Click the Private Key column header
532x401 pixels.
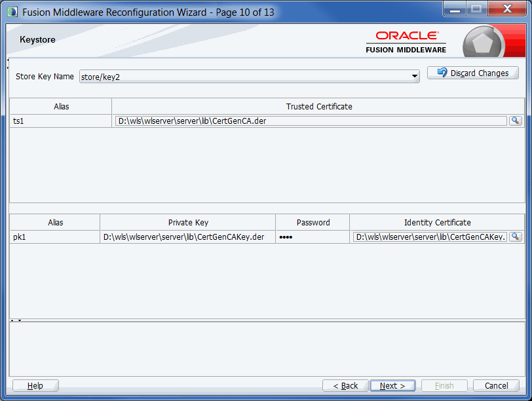187,223
